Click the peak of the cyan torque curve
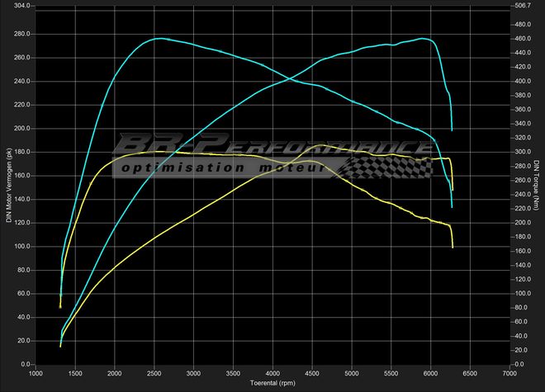Screen dimensions: 545x392 click(x=159, y=38)
